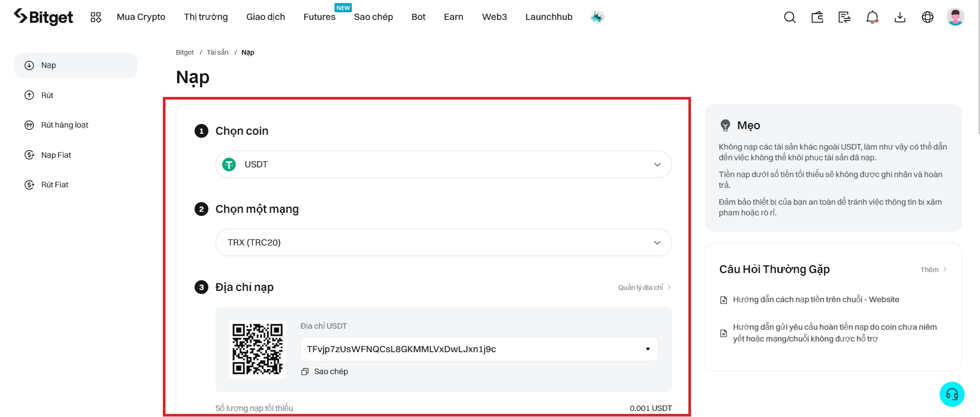Screen dimensions: 980x417
Task: Open the Bot menu
Action: point(418,17)
